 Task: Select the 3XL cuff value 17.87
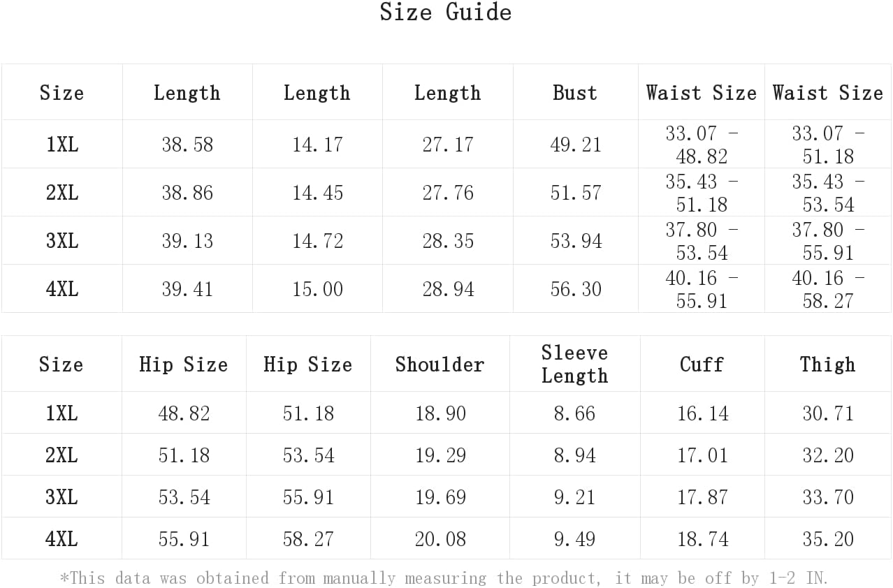point(702,497)
